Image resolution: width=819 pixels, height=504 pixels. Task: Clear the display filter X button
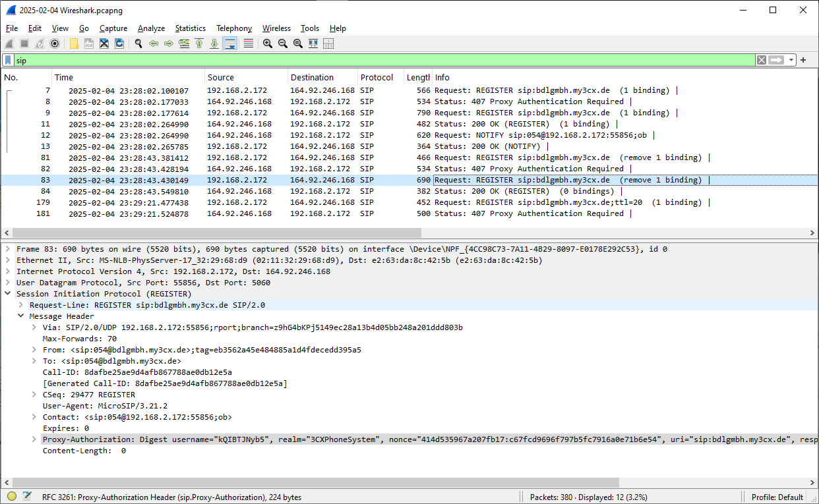click(x=762, y=60)
